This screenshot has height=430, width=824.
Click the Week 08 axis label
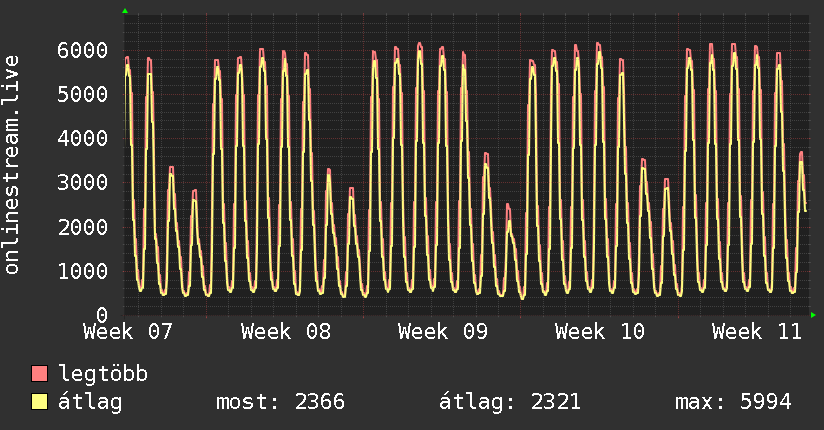click(286, 332)
